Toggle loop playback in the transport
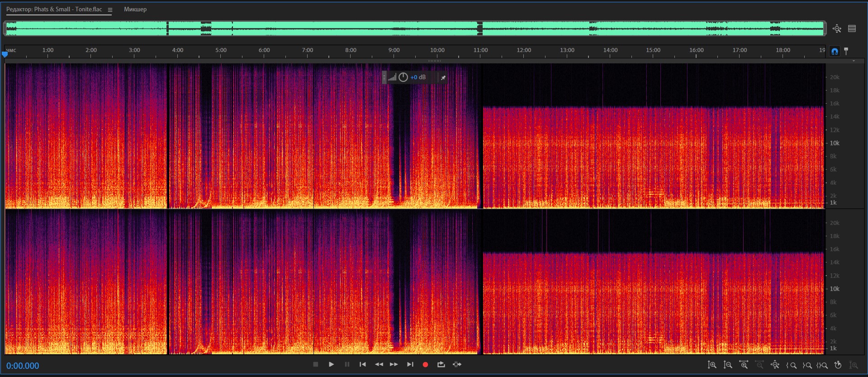The width and height of the screenshot is (868, 377). (441, 364)
